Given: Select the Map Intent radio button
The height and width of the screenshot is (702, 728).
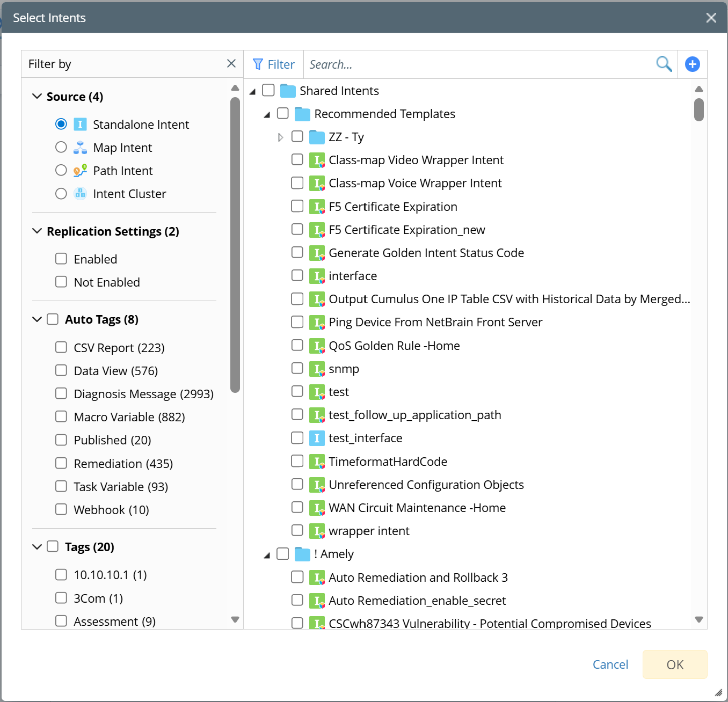Looking at the screenshot, I should [61, 148].
